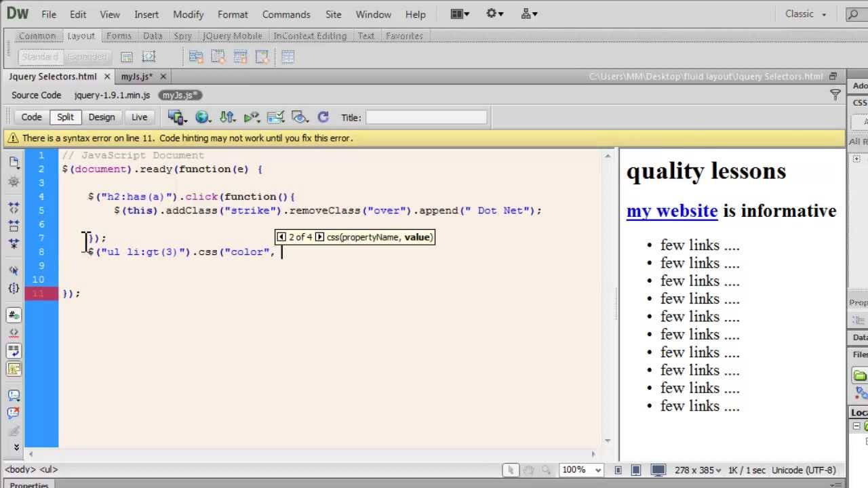Click the Insert Div Tag icon
Image resolution: width=868 pixels, height=488 pixels.
(x=127, y=57)
